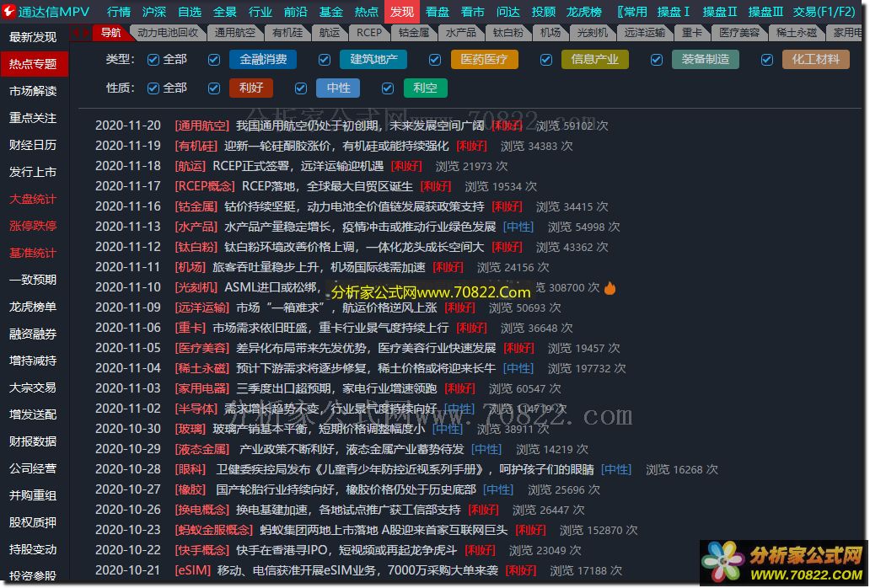Switch to the 动力电池回收 tab
The width and height of the screenshot is (870, 588).
(168, 33)
